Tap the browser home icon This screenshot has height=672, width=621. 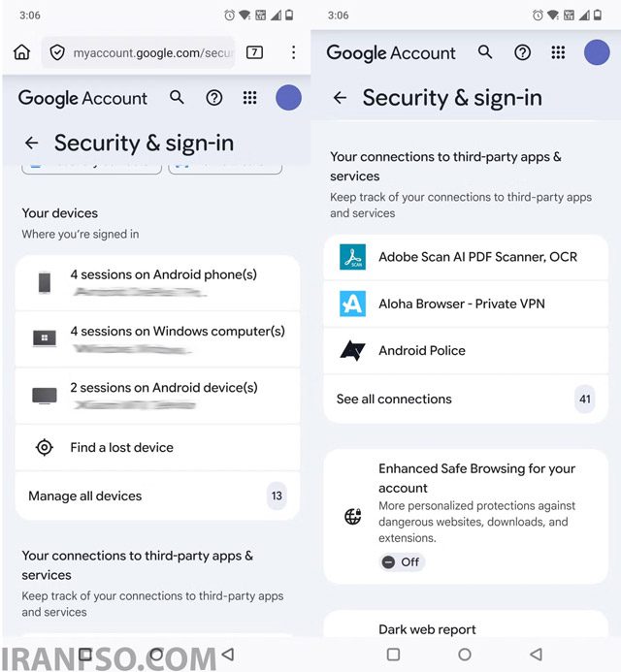point(21,52)
